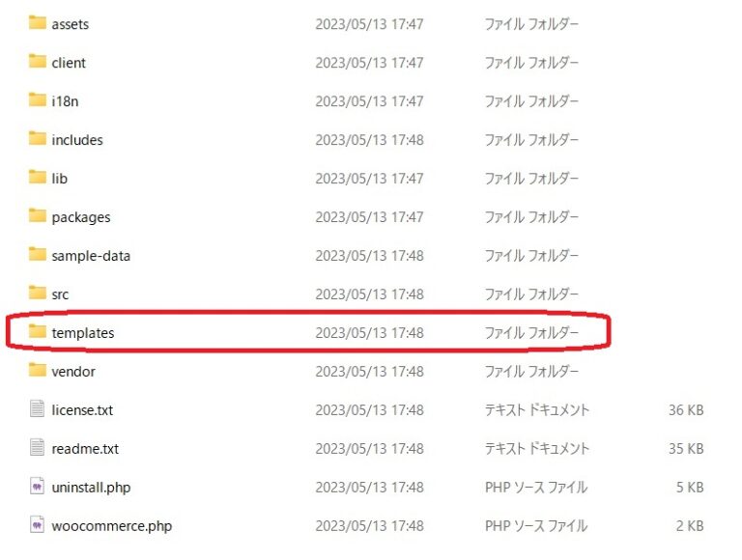Click the 36 KB size of license.txt
Viewport: 742px width, 560px height.
(686, 410)
